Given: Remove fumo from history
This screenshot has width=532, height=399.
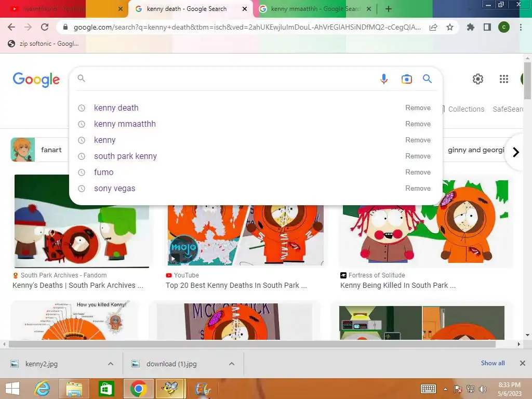Looking at the screenshot, I should 418,172.
